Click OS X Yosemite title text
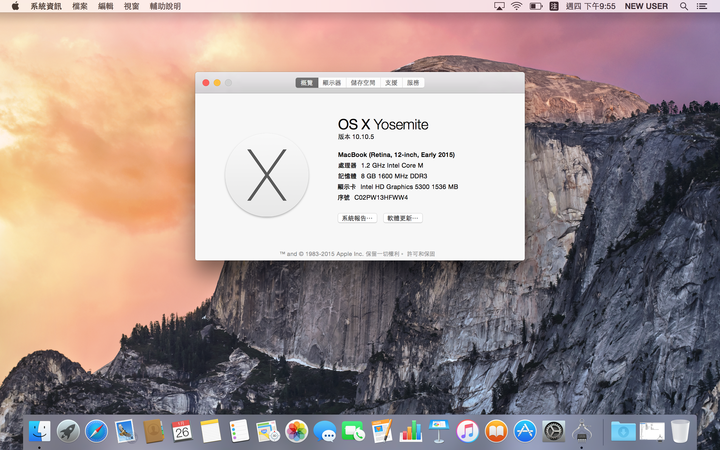Screen dimensions: 720x450 click(x=383, y=124)
